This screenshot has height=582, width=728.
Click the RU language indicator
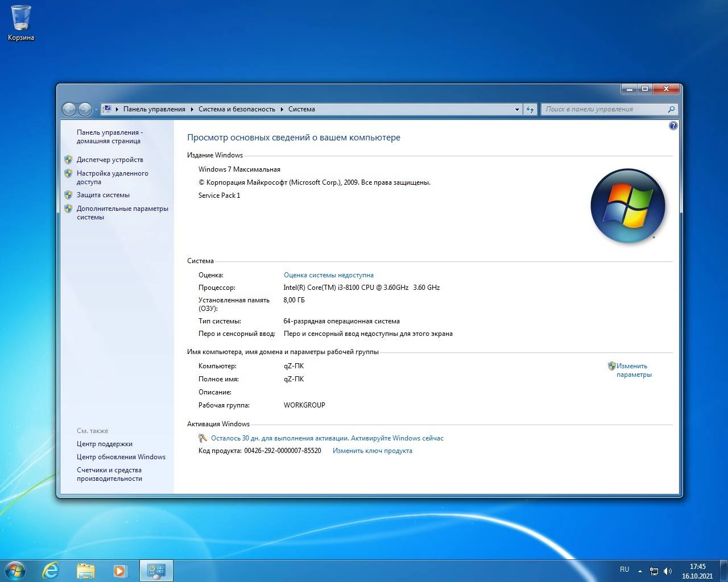coord(624,569)
